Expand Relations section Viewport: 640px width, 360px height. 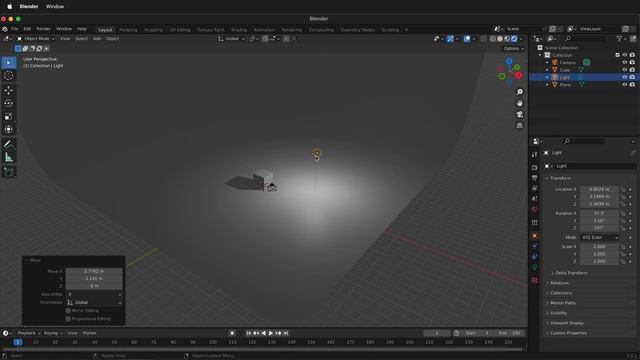(x=558, y=283)
